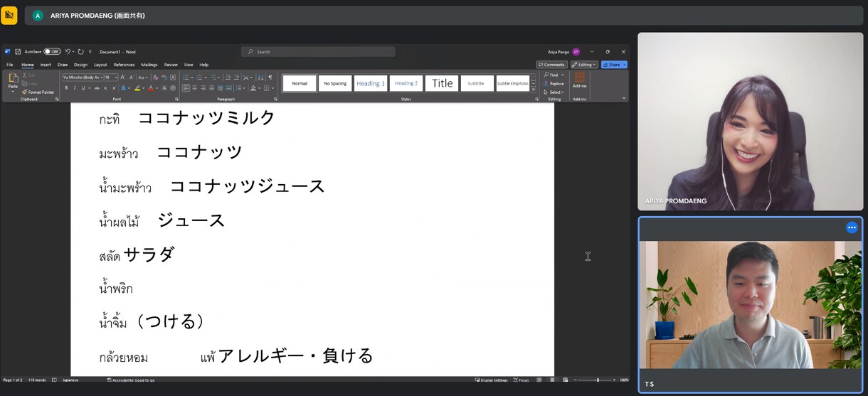868x396 pixels.
Task: Click Increase Font Size icon
Action: (123, 77)
